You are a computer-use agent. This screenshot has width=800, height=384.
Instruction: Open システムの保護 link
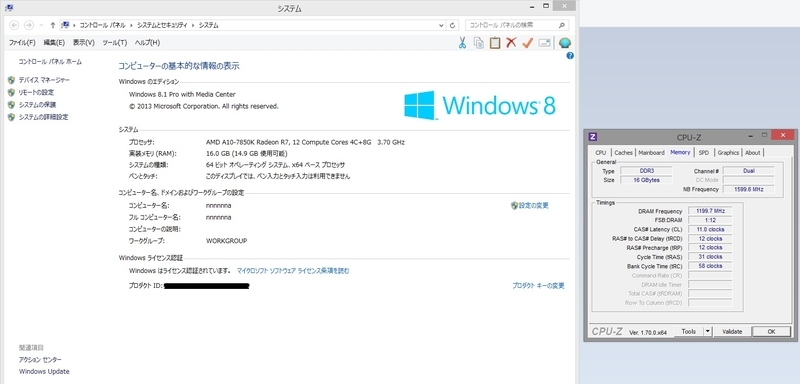click(37, 105)
